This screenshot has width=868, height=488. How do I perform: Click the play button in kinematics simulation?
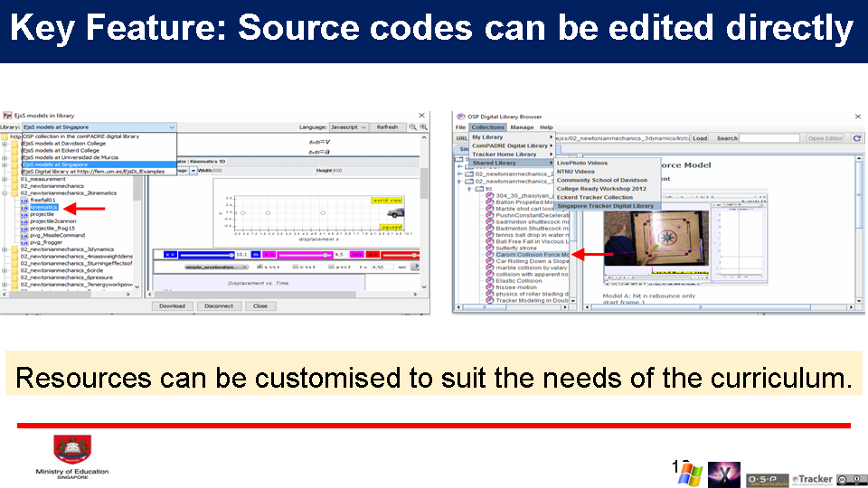click(x=416, y=267)
